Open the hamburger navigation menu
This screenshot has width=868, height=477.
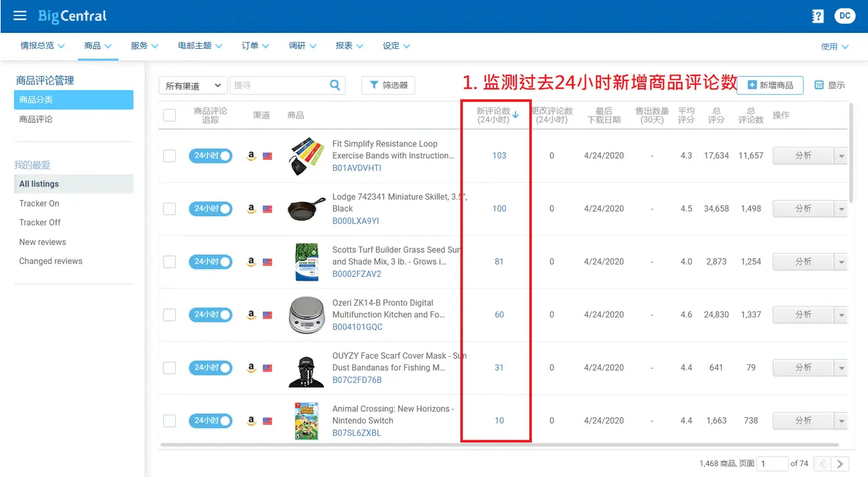(x=20, y=15)
